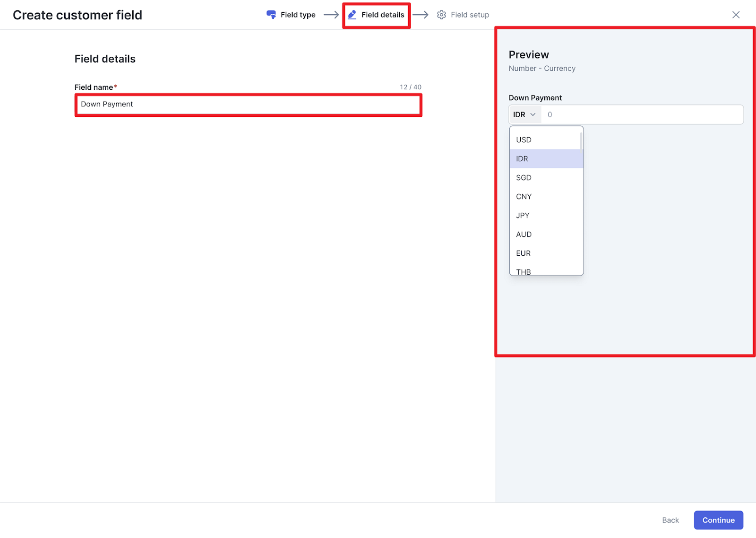The width and height of the screenshot is (756, 538).
Task: Click the currency list scrollbar
Action: point(581,141)
